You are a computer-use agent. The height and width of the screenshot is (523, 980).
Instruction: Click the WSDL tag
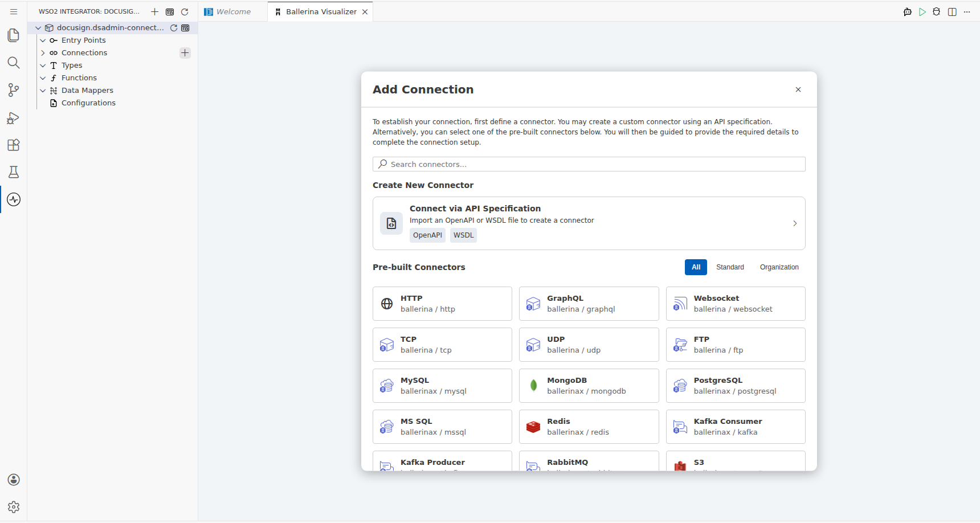tap(463, 235)
